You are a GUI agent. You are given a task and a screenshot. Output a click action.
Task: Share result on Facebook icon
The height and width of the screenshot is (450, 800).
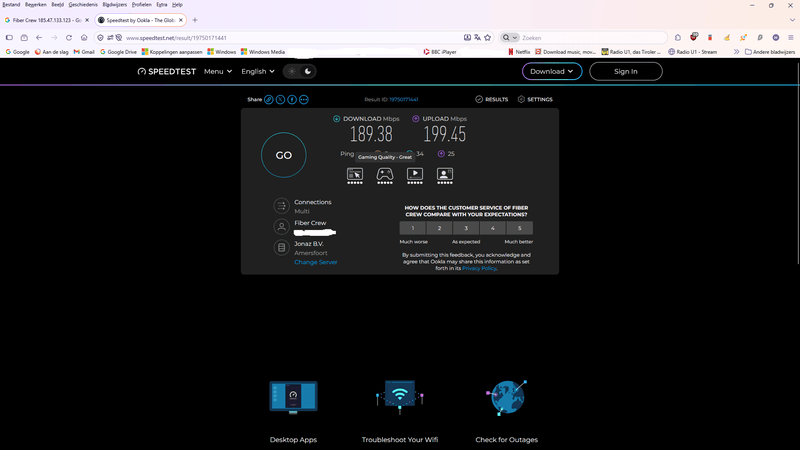pyautogui.click(x=292, y=99)
